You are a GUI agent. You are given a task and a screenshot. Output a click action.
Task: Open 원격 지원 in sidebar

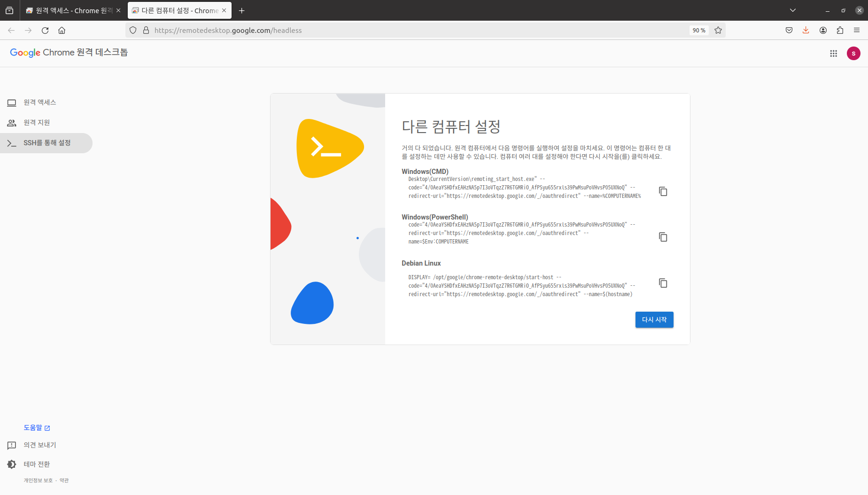pyautogui.click(x=46, y=123)
